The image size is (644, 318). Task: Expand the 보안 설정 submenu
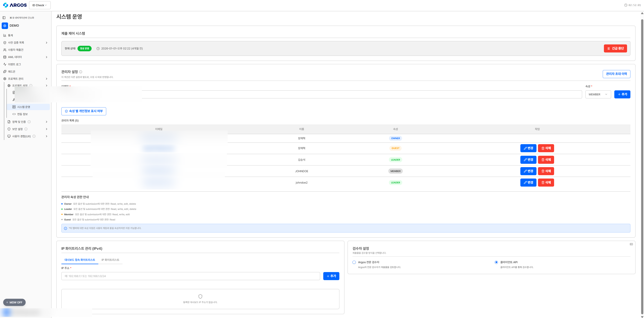(x=46, y=129)
